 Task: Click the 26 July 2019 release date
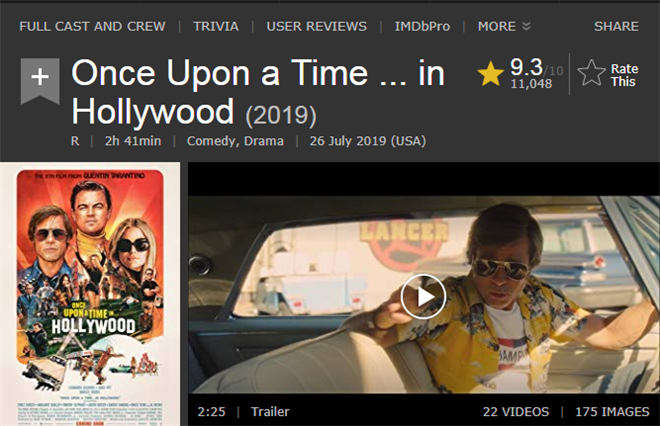[367, 141]
